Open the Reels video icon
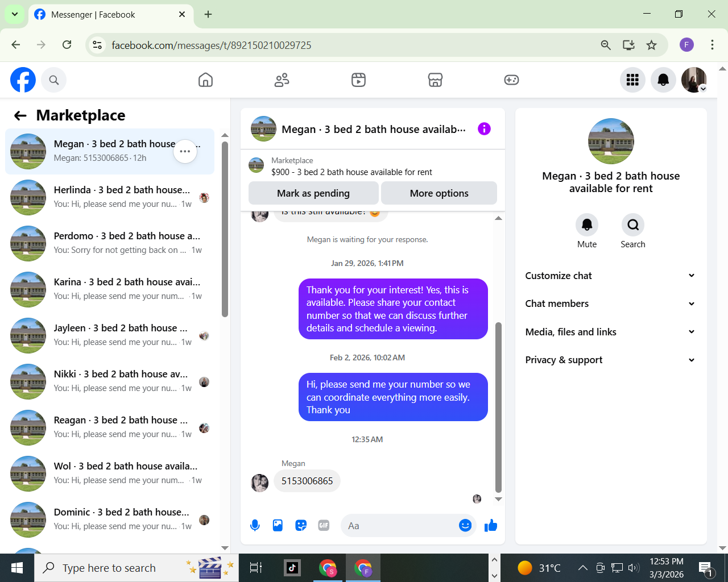 (358, 80)
